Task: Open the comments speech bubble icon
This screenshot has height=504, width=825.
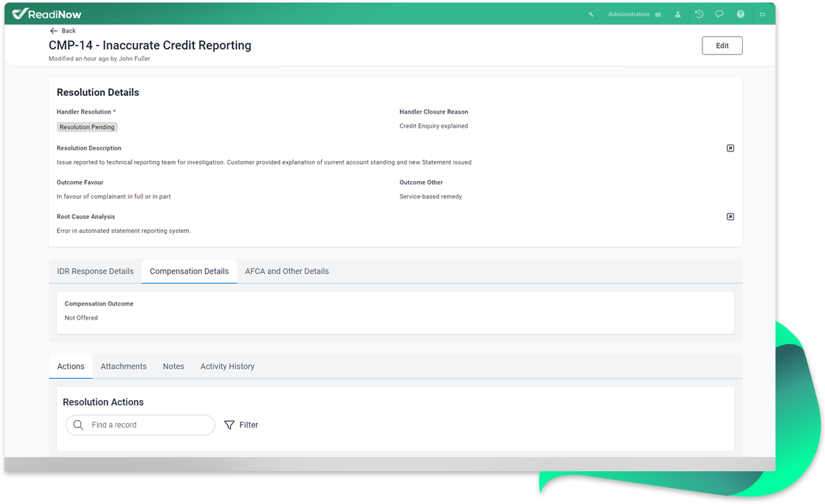Action: tap(720, 14)
